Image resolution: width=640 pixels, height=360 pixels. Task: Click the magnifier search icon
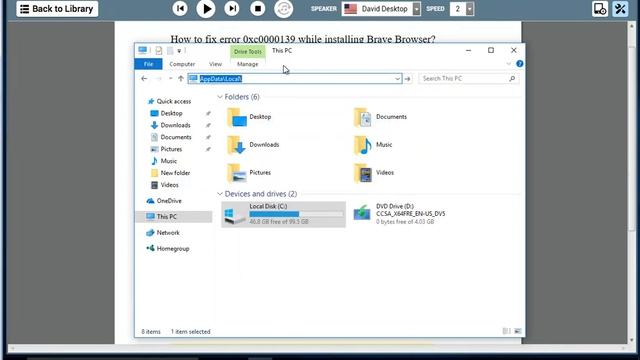click(512, 78)
